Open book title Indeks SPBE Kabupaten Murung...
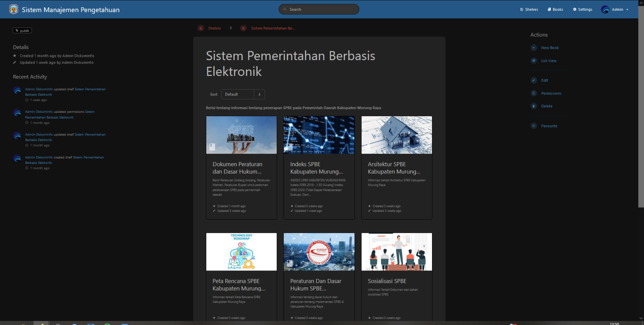Image resolution: width=644 pixels, height=325 pixels. pos(317,168)
